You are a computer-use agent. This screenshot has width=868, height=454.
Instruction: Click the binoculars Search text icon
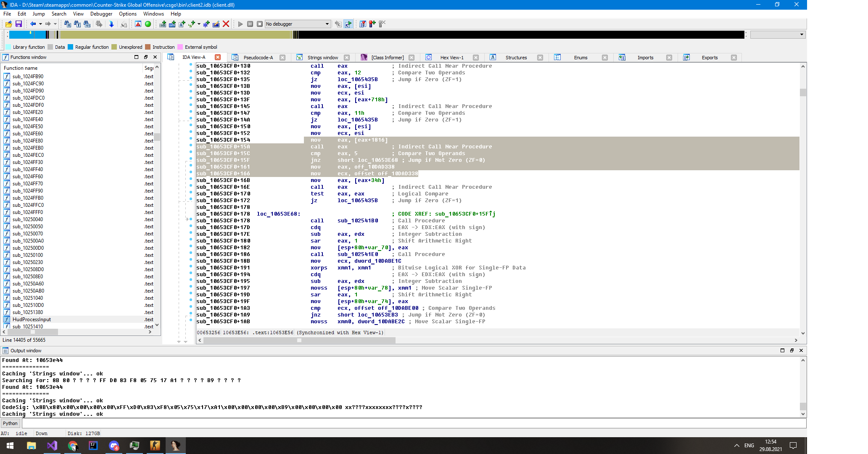tap(77, 24)
